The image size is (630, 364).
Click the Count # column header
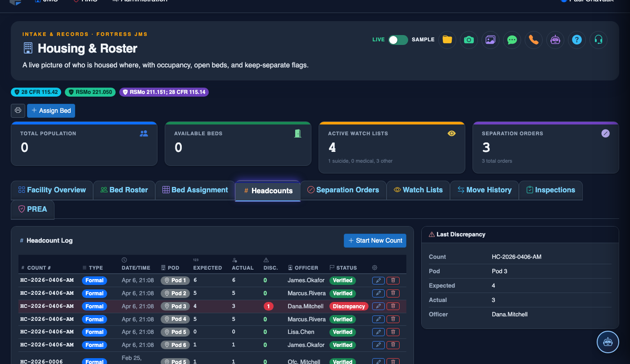[x=36, y=268]
